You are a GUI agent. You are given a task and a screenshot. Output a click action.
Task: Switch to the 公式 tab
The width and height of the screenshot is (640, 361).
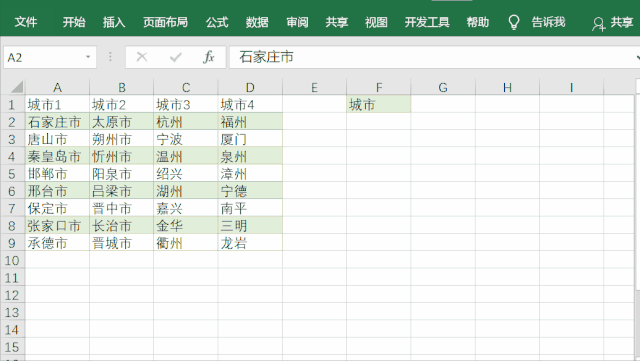point(217,22)
